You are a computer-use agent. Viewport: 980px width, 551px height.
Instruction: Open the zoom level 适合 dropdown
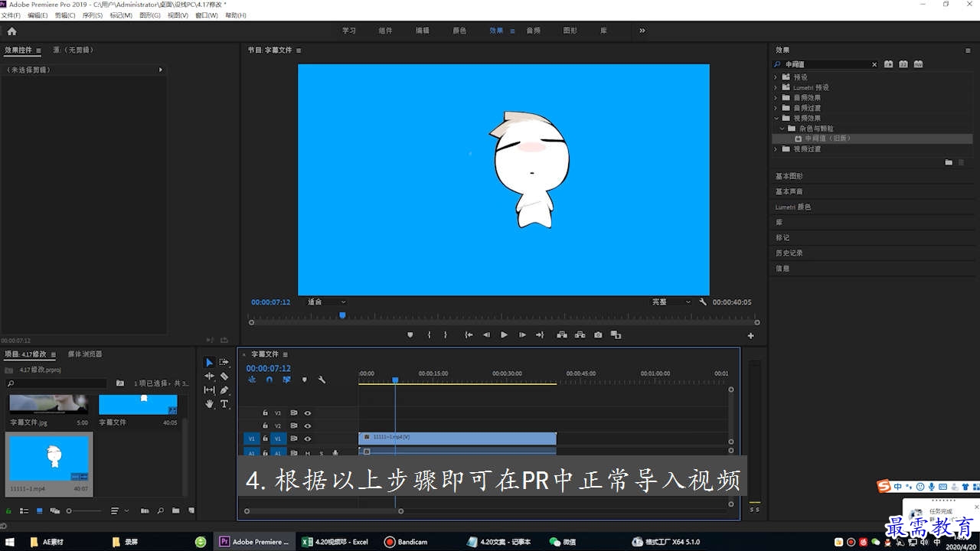coord(326,302)
